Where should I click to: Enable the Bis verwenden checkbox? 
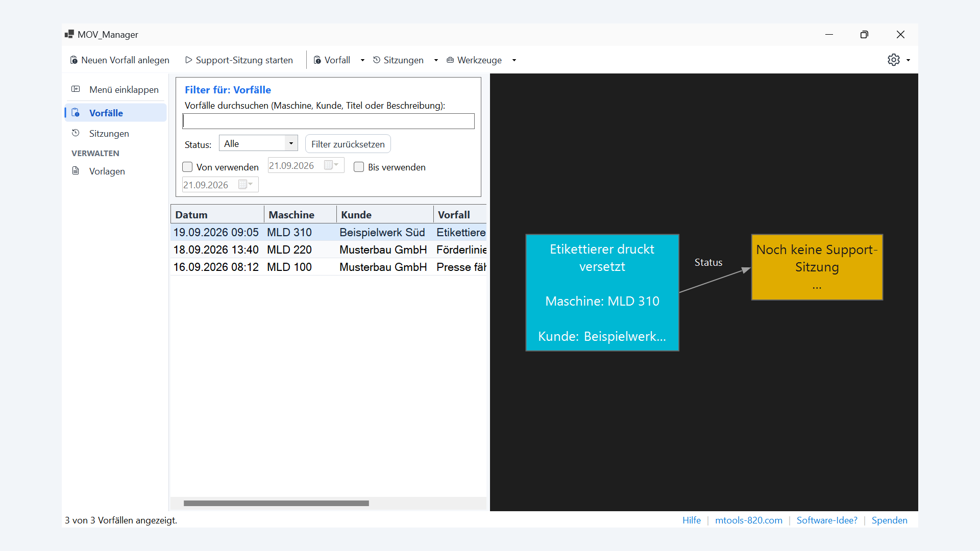coord(359,167)
